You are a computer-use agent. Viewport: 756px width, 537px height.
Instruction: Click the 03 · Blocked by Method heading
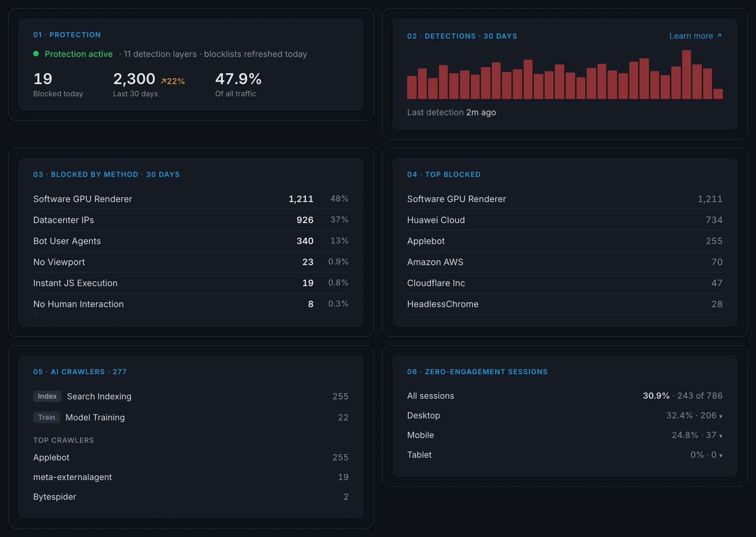pos(106,175)
